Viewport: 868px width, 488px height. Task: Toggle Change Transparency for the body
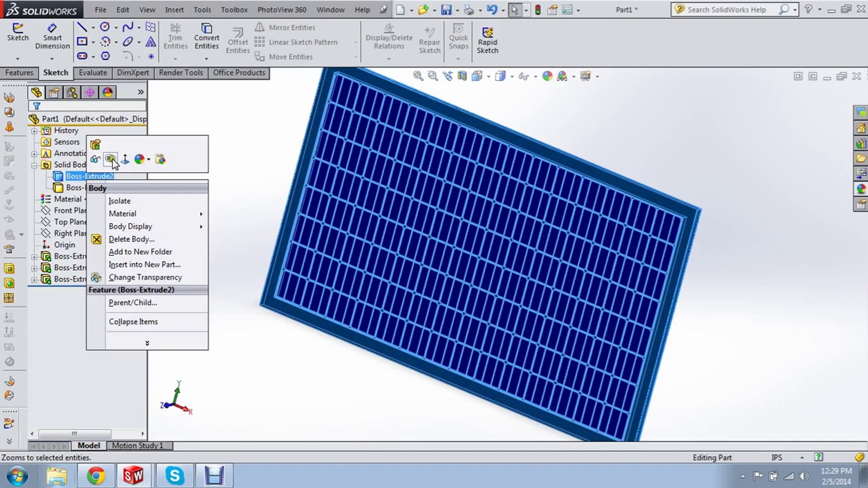(145, 277)
